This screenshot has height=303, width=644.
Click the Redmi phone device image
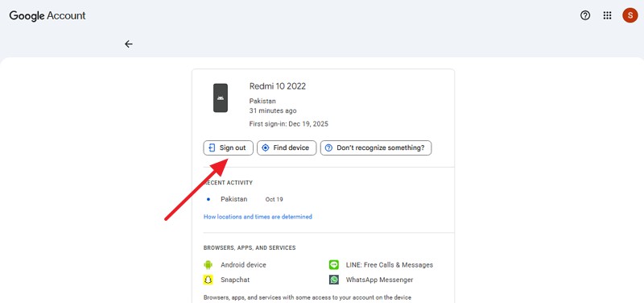click(x=220, y=98)
